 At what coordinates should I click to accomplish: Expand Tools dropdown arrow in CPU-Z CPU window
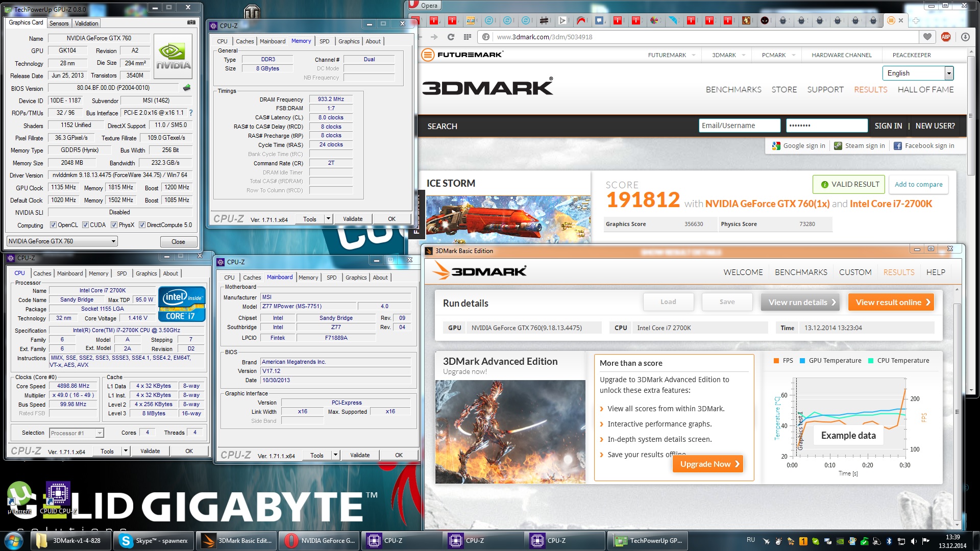point(126,451)
